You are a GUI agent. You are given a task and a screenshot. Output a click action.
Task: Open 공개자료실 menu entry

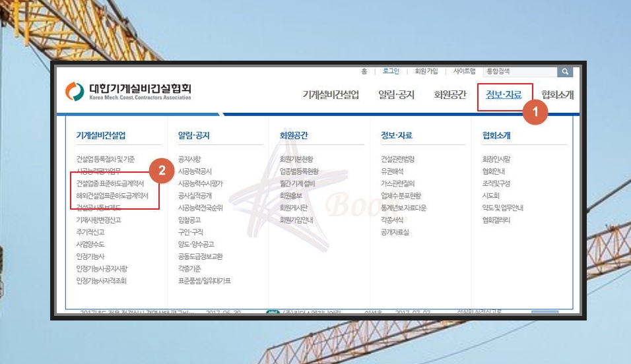395,232
